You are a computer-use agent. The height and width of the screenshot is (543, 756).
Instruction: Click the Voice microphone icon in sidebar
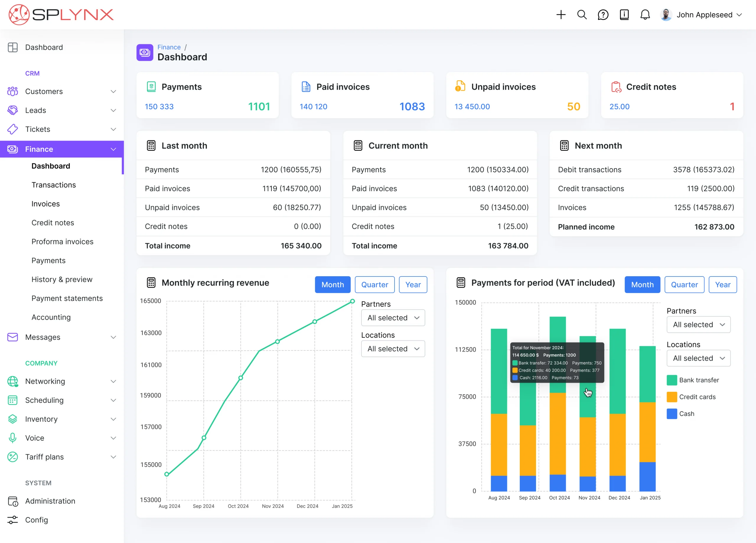click(x=12, y=438)
